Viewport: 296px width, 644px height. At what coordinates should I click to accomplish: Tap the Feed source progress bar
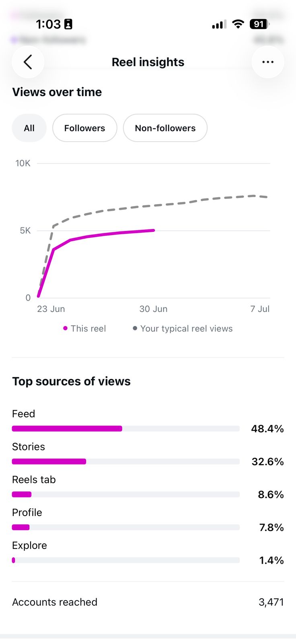[x=126, y=429]
